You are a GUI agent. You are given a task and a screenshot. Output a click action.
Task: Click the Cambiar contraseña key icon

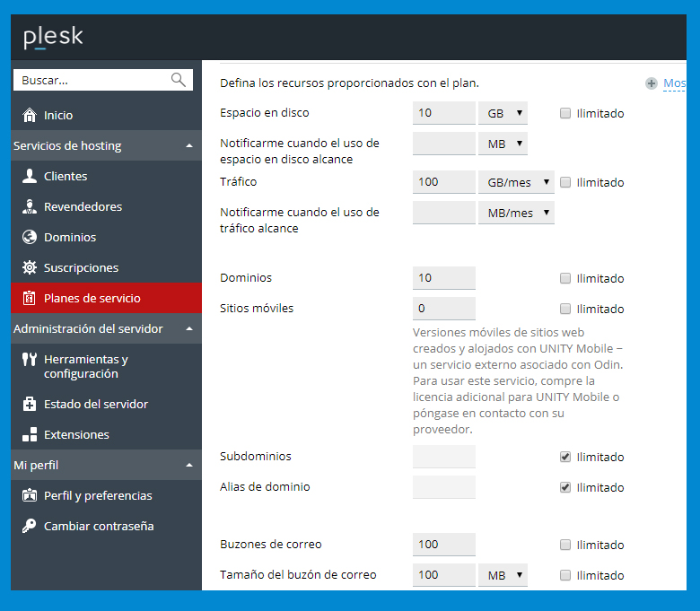[x=30, y=526]
